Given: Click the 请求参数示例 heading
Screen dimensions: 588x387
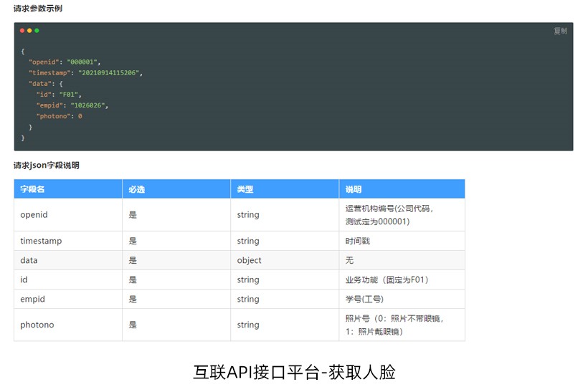Looking at the screenshot, I should click(x=37, y=9).
